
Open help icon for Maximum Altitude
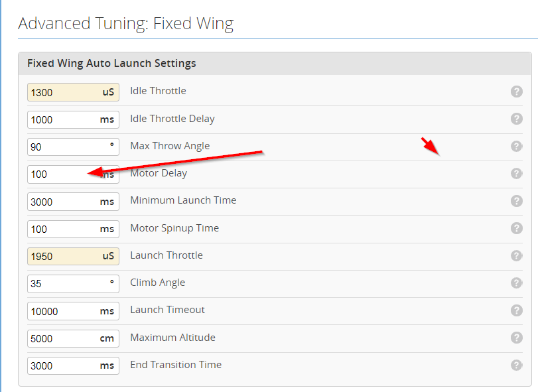point(516,338)
